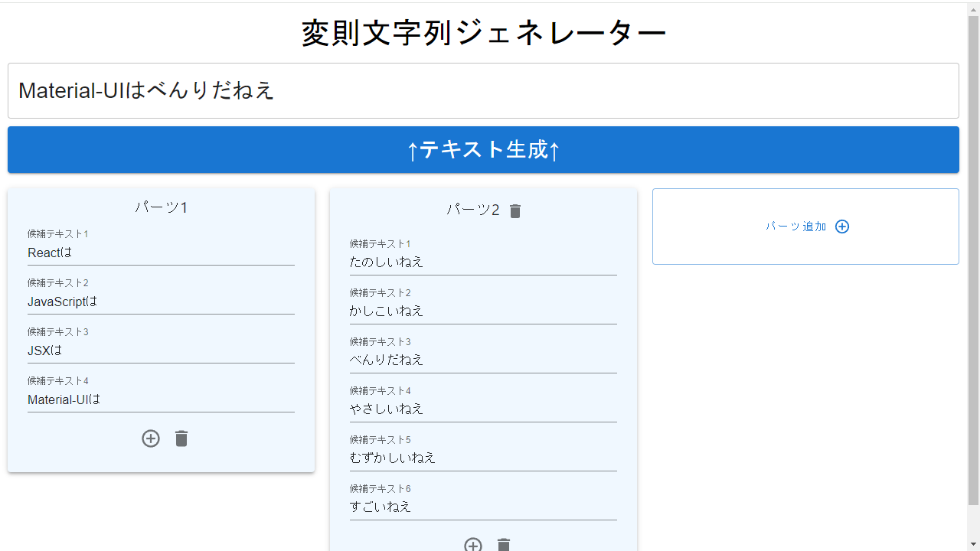
Task: Edit the すごいねえ candidate field
Action: pyautogui.click(x=483, y=507)
